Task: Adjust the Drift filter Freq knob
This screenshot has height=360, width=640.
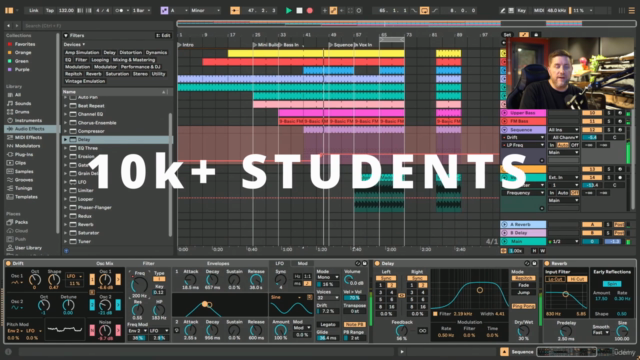Action: click(x=139, y=284)
